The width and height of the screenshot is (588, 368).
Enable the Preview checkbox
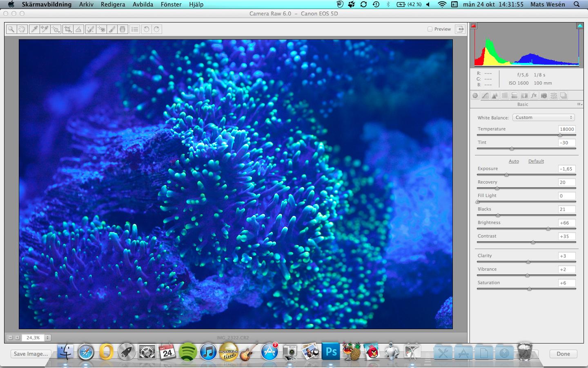pyautogui.click(x=430, y=29)
